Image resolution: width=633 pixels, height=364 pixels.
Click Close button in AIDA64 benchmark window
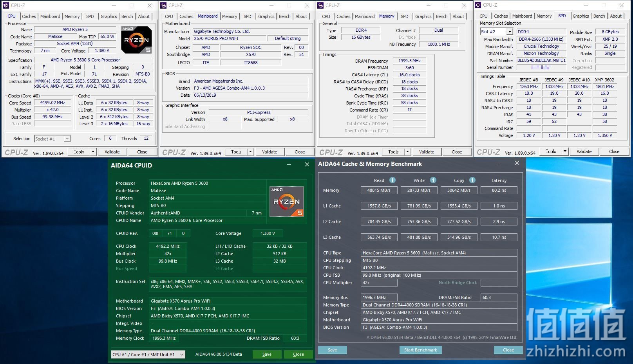[508, 350]
